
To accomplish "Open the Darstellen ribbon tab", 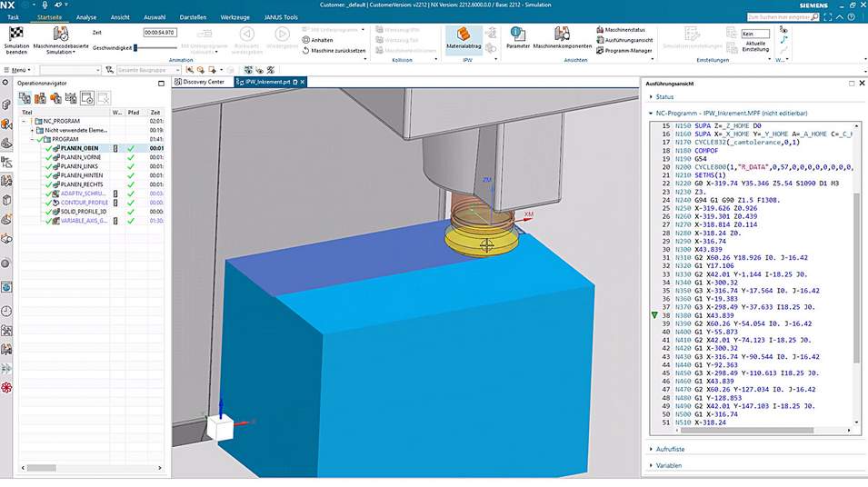I will point(193,17).
